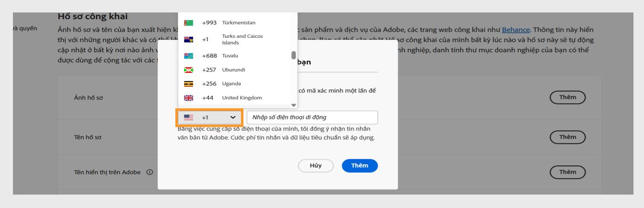The height and width of the screenshot is (208, 644).
Task: Click the Turks and Caicos flag icon
Action: (189, 39)
